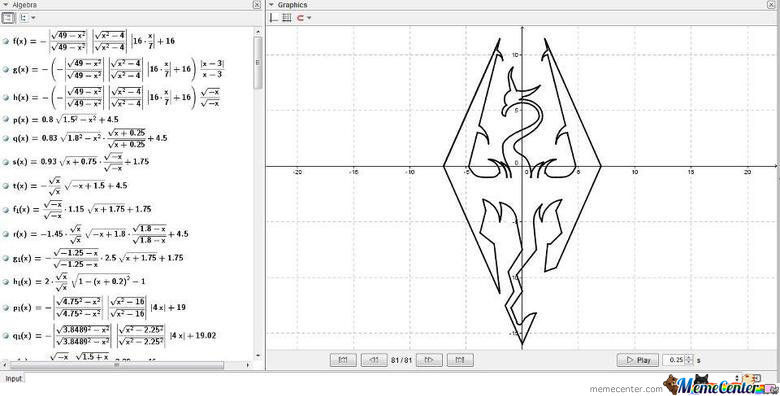Toggle auxiliary objects in Algebra toolbar
Screen dimensions: 780x396
click(x=8, y=18)
